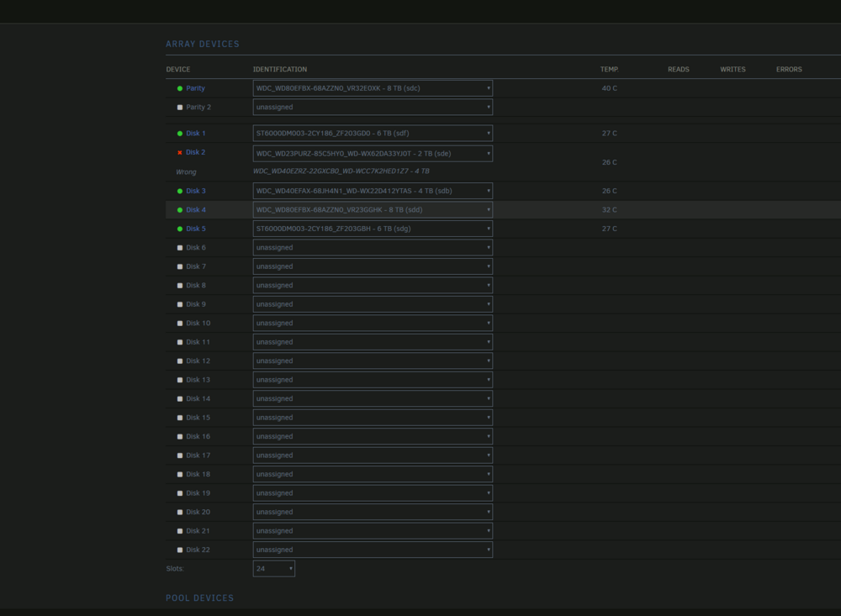Open the Disk 6 unassigned dropdown
This screenshot has width=841, height=616.
(373, 248)
